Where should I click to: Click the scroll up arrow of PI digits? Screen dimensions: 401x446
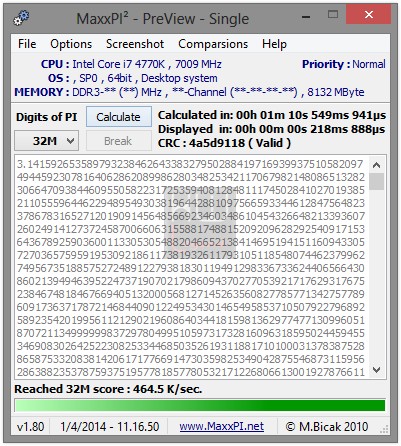pyautogui.click(x=377, y=165)
